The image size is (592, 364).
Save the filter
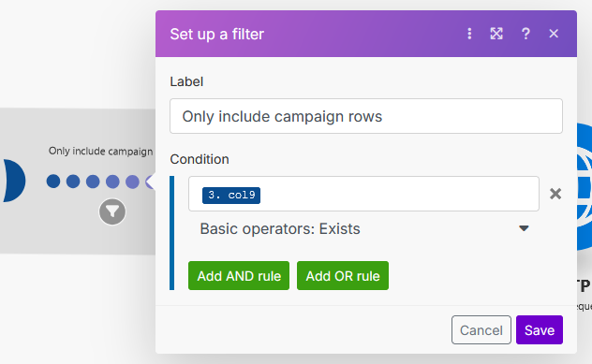tap(540, 330)
